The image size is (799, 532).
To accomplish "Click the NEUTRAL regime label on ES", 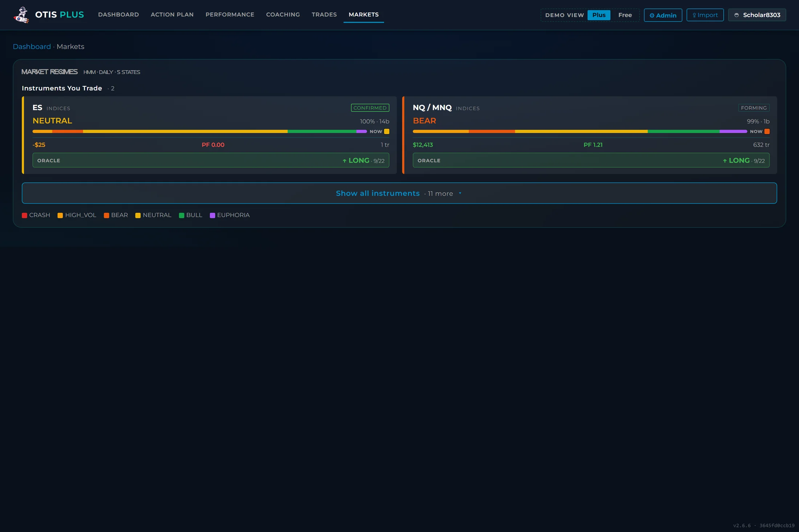I will [52, 121].
